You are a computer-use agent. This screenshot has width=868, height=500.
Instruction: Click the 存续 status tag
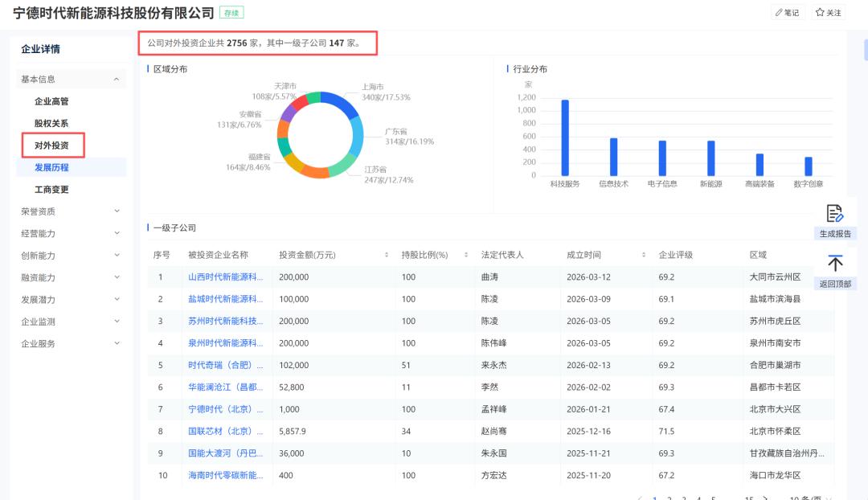(231, 13)
